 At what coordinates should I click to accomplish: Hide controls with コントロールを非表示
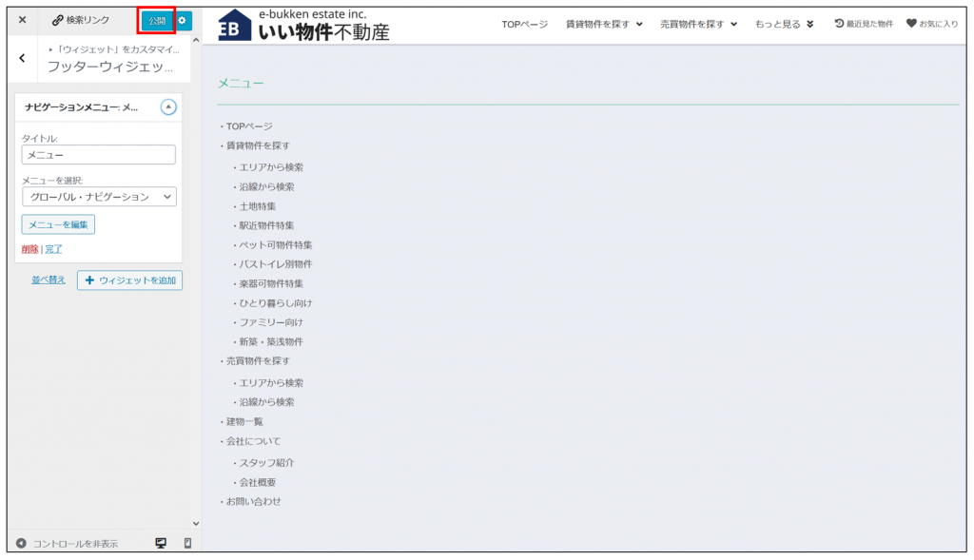coord(67,544)
